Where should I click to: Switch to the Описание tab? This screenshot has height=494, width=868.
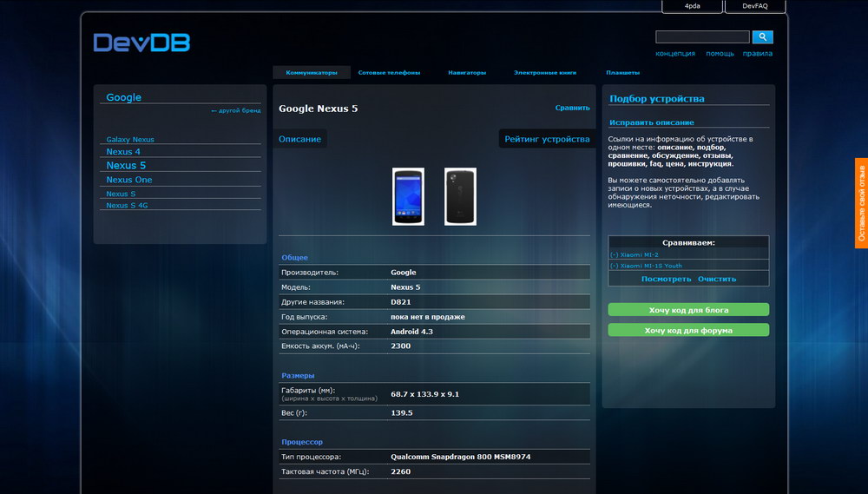[299, 139]
